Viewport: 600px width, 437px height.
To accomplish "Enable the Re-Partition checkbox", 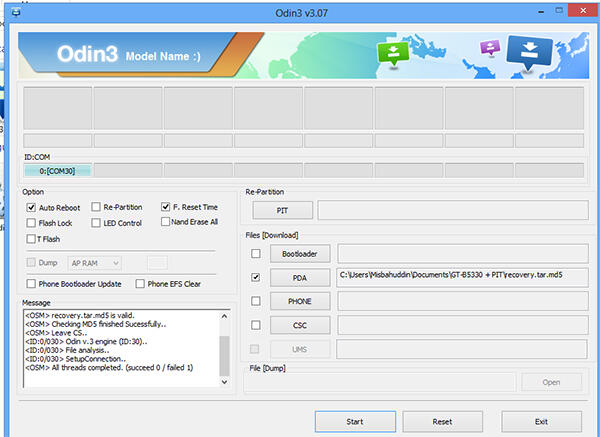I will [96, 207].
